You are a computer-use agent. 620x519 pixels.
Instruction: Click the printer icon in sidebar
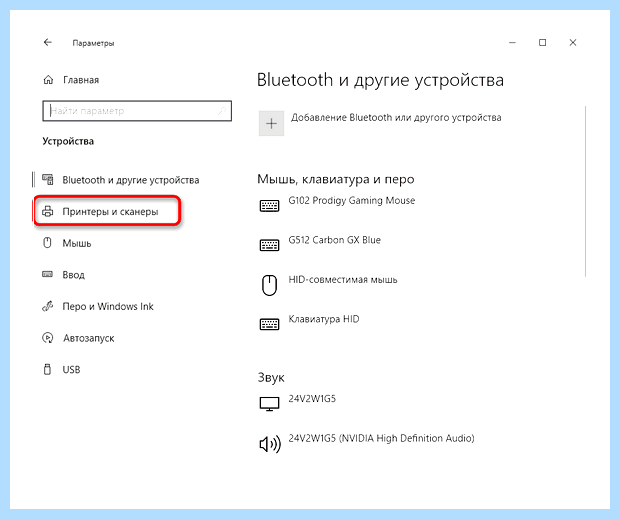pos(47,211)
